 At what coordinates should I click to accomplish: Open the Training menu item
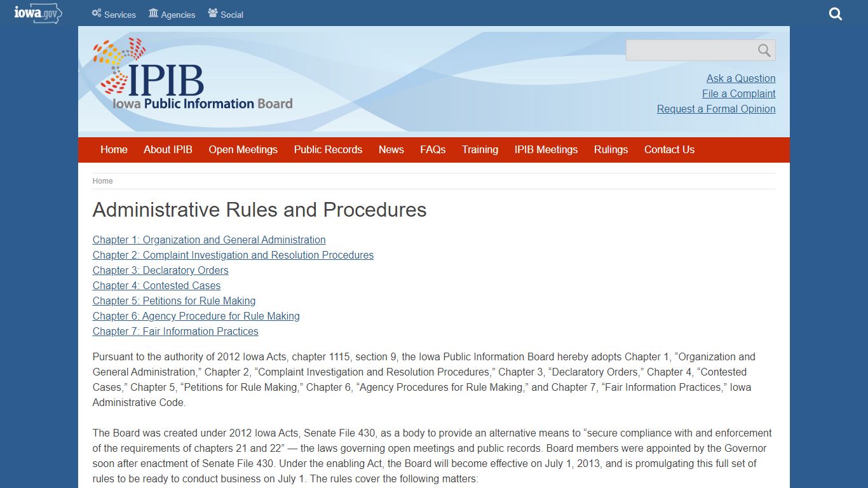480,150
